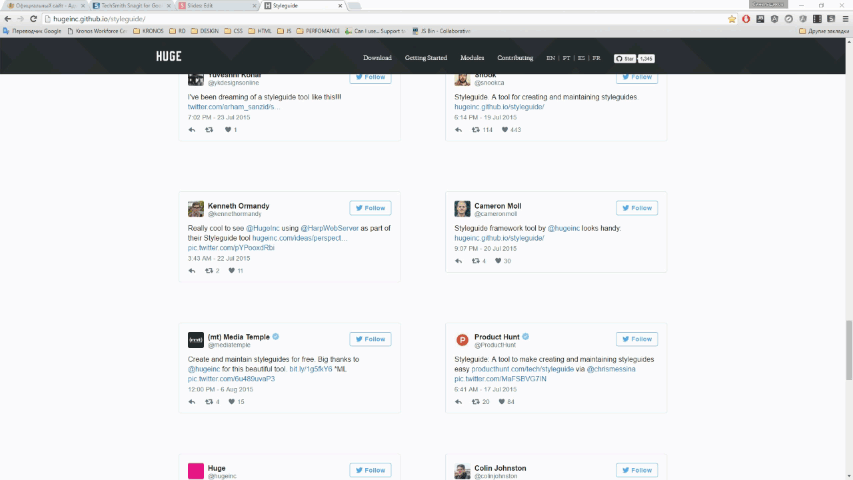Follow Cameron Moll on Twitter
853x480 pixels.
tap(637, 208)
